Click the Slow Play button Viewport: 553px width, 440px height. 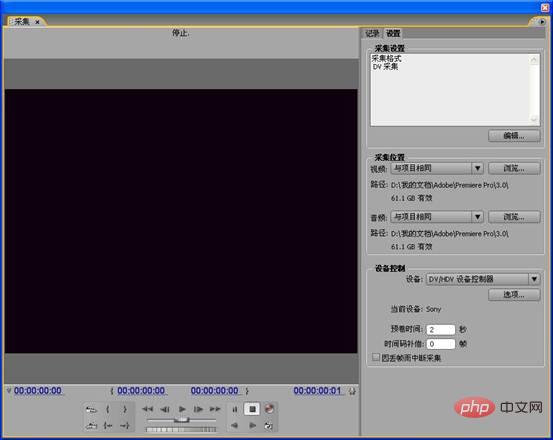253,426
